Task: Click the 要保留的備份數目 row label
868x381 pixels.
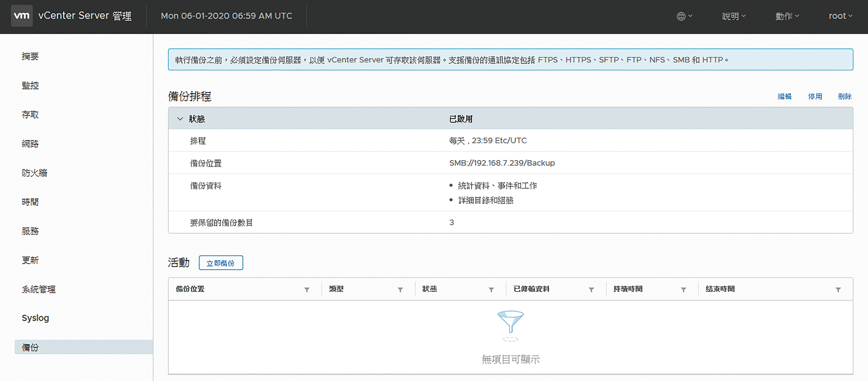Action: (221, 223)
